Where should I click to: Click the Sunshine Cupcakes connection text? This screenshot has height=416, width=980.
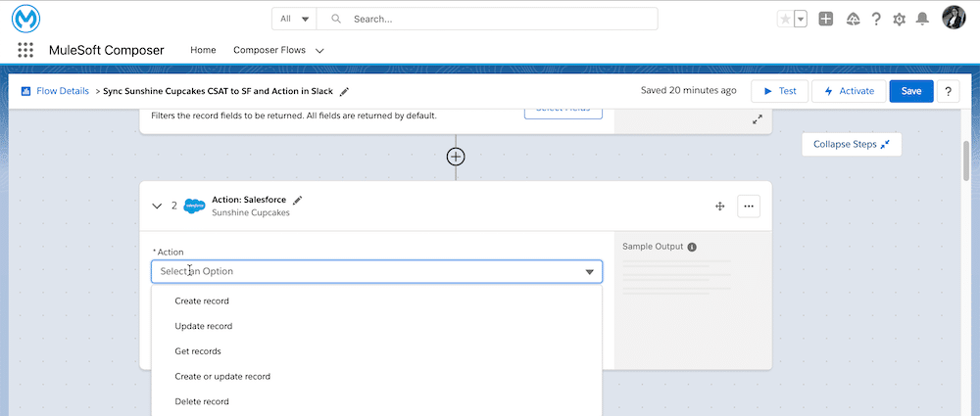pyautogui.click(x=251, y=212)
